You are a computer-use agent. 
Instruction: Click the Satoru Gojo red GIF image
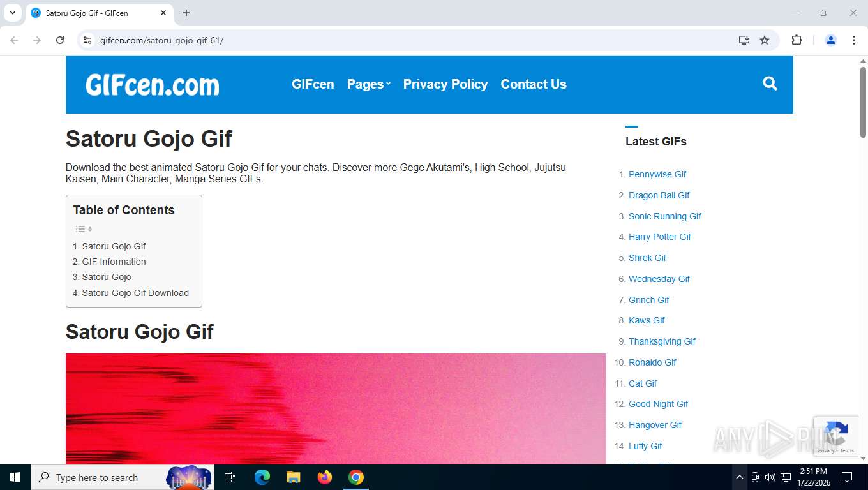click(336, 409)
